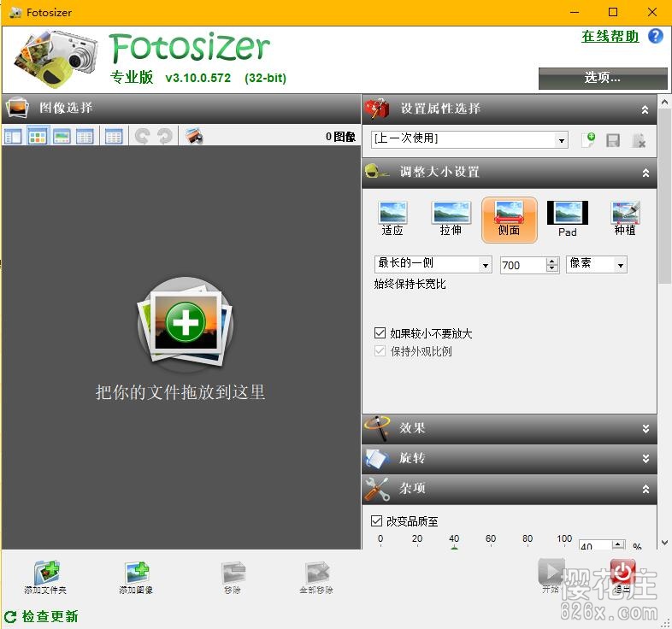Click the 图像选择 panel header
Screen dimensions: 672x629
[x=181, y=108]
